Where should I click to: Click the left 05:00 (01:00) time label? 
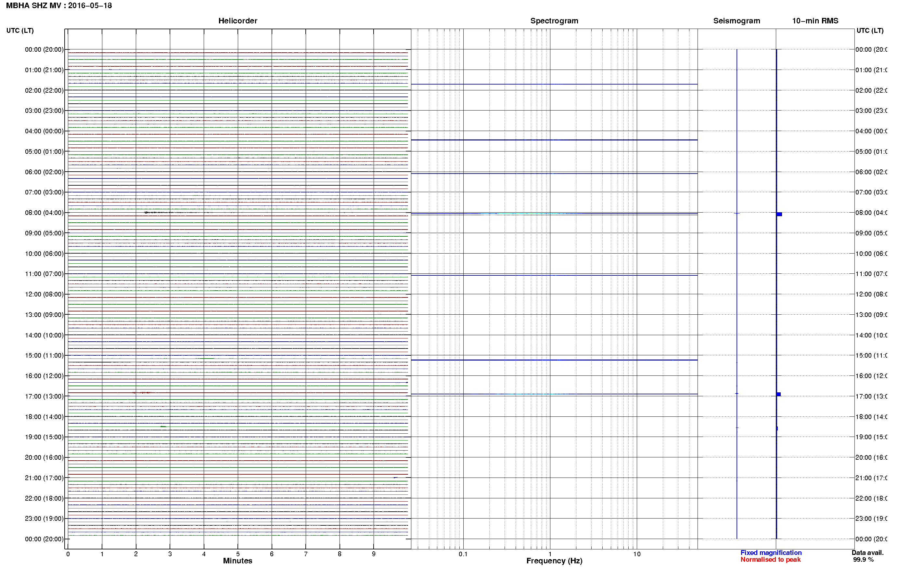tap(44, 152)
